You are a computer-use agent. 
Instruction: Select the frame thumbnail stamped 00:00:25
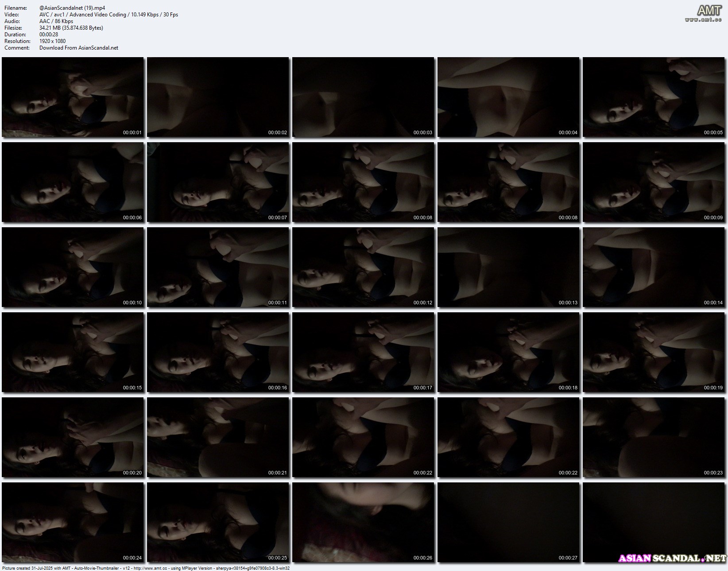[218, 522]
